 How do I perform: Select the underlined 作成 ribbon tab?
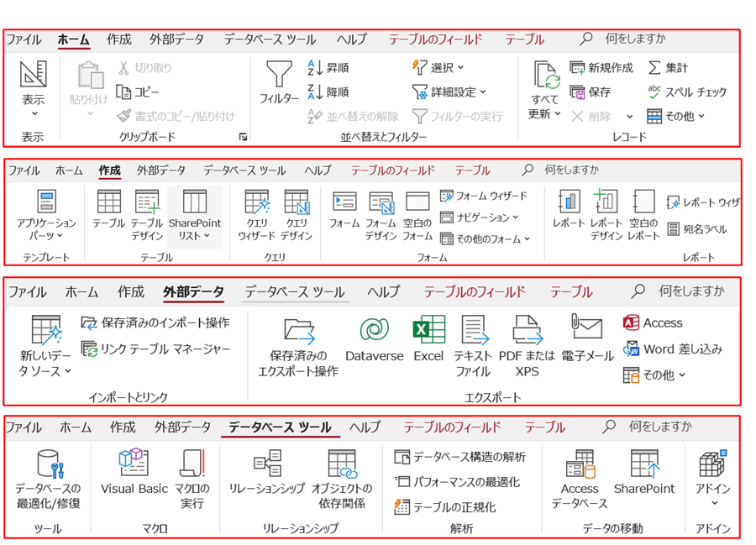(x=110, y=170)
